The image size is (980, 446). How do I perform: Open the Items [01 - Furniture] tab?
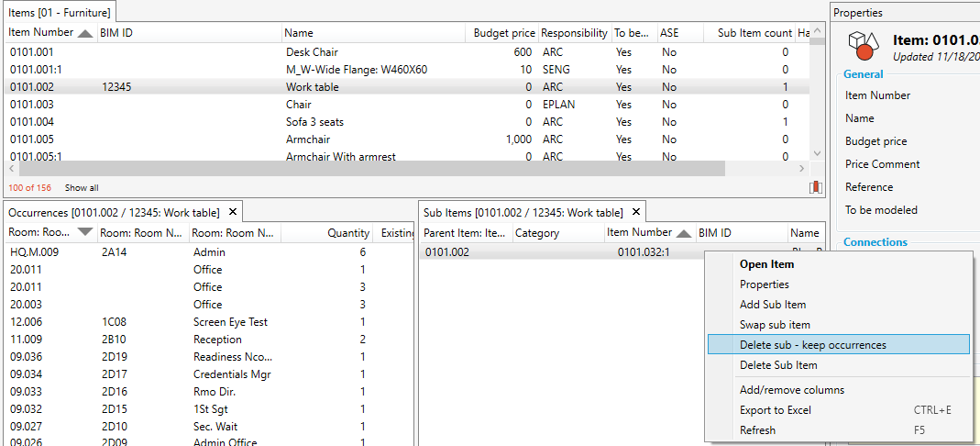click(59, 12)
